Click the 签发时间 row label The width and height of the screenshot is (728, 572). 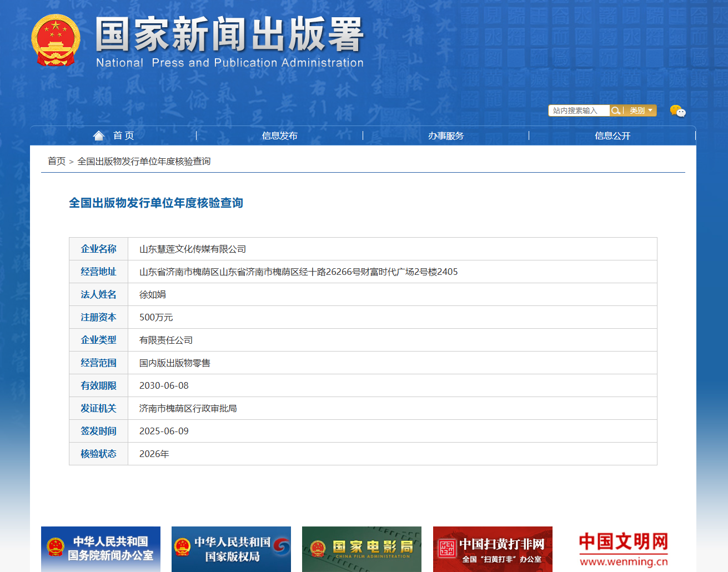(x=98, y=431)
